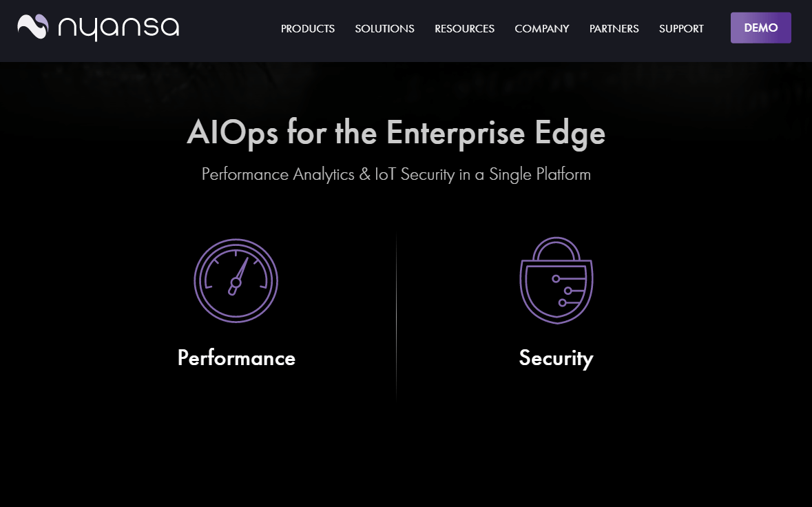
Task: Click "Performance Analytics" in the tagline
Action: tap(278, 174)
